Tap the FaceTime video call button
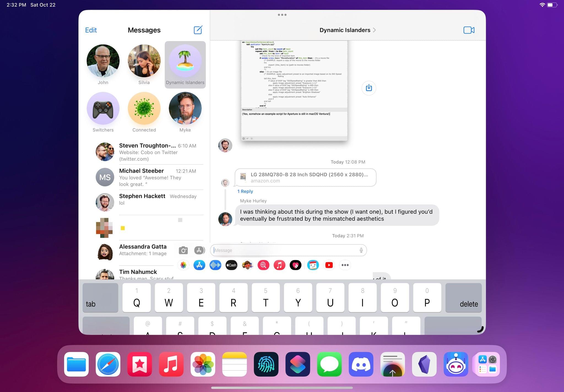Viewport: 564px width, 392px height. (x=469, y=29)
